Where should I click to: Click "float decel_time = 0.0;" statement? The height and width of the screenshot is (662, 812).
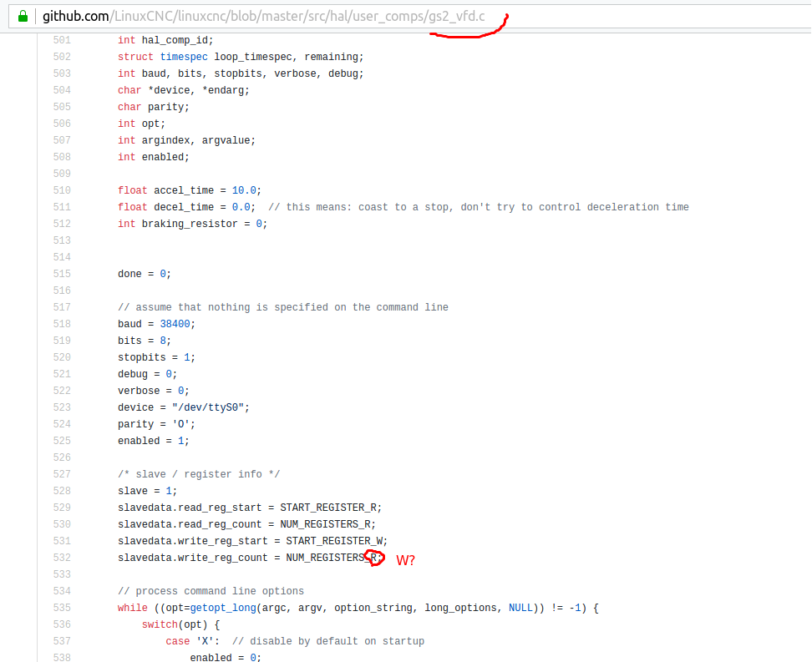coord(186,207)
